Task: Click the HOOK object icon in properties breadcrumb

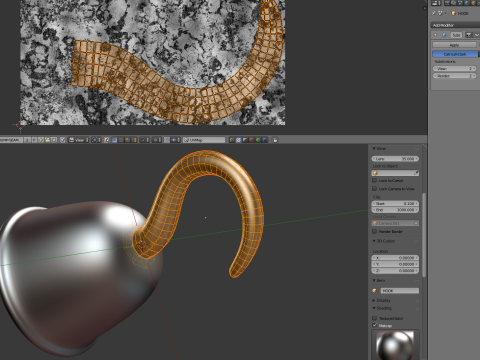Action: pyautogui.click(x=454, y=13)
